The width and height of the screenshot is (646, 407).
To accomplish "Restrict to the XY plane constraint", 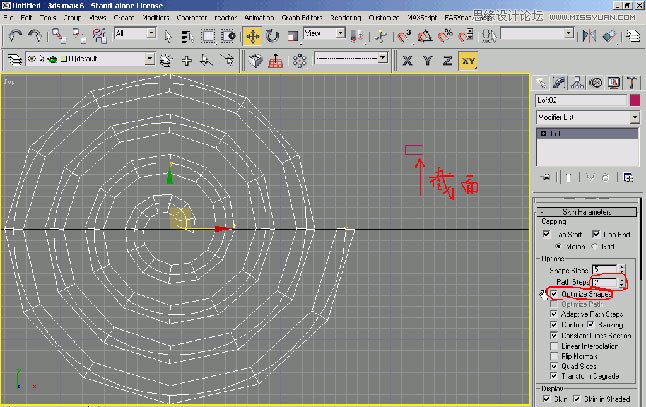I will coord(468,60).
